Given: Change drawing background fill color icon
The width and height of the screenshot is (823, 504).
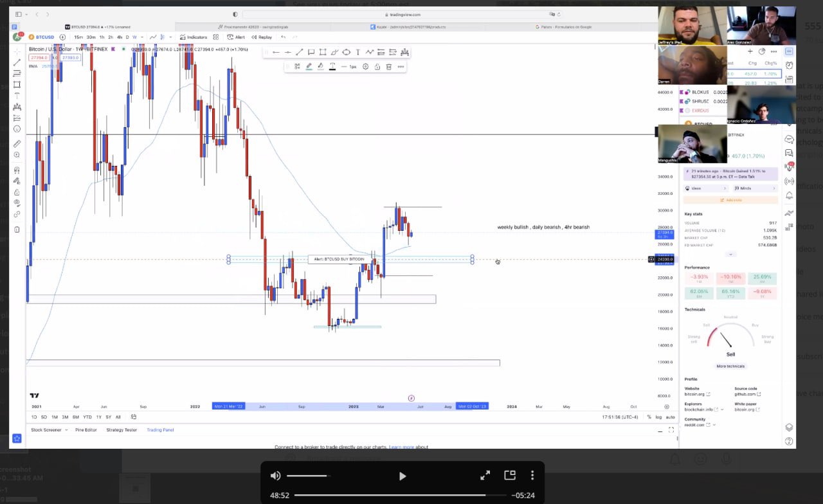Looking at the screenshot, I should pos(320,66).
